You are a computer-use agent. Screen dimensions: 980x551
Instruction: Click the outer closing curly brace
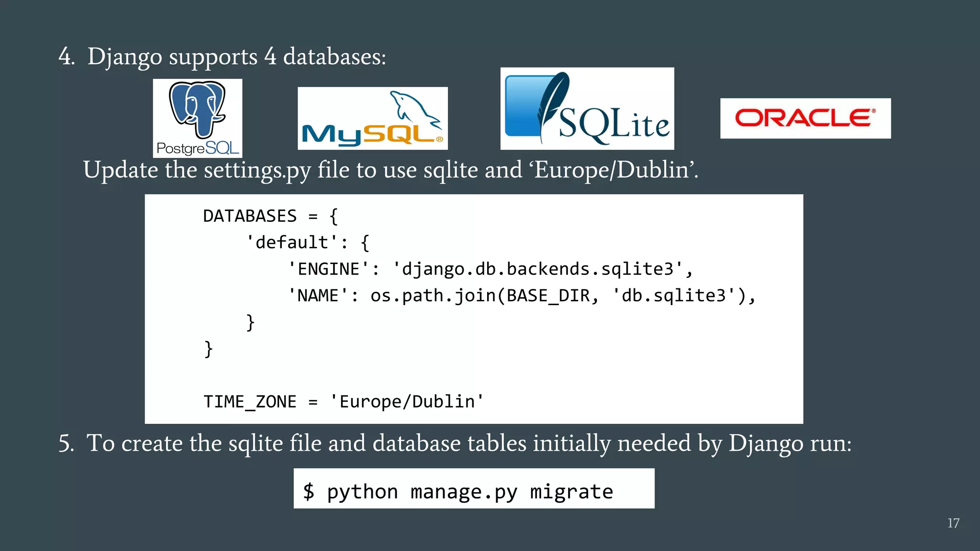pyautogui.click(x=208, y=349)
